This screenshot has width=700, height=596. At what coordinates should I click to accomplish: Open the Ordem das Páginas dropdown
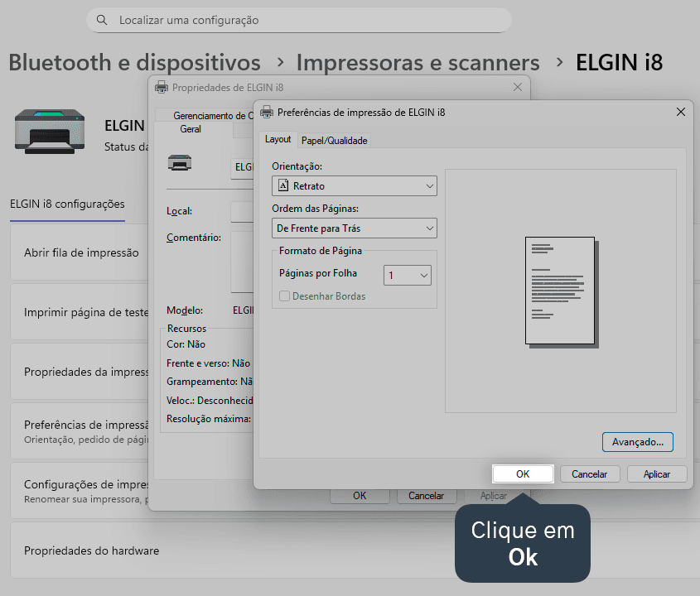tap(355, 228)
